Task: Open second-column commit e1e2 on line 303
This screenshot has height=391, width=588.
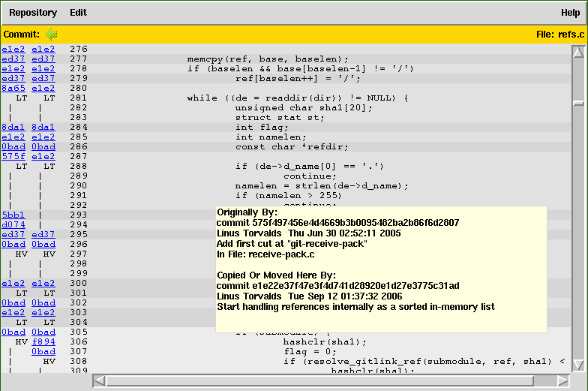Action: 43,312
